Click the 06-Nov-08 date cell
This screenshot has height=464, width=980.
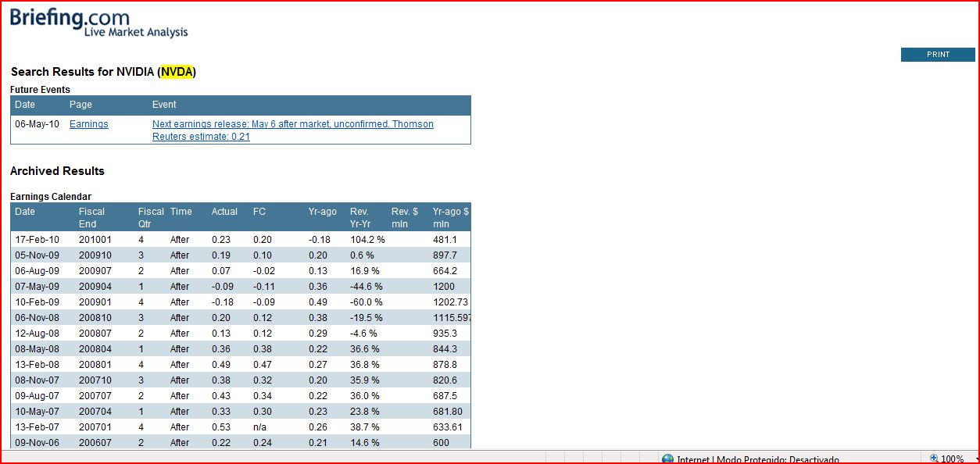pyautogui.click(x=38, y=318)
